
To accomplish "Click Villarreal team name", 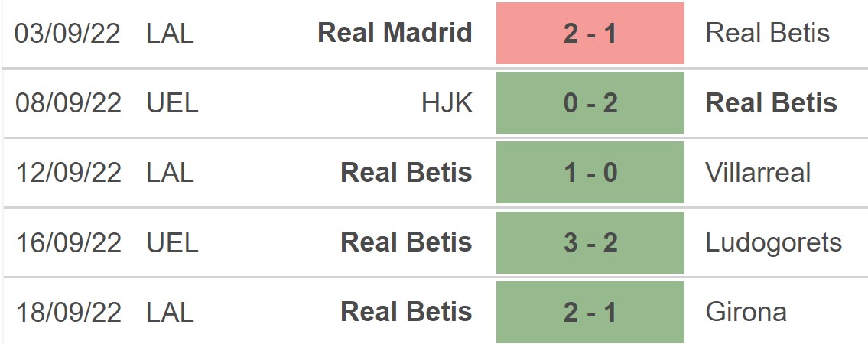I will point(758,173).
